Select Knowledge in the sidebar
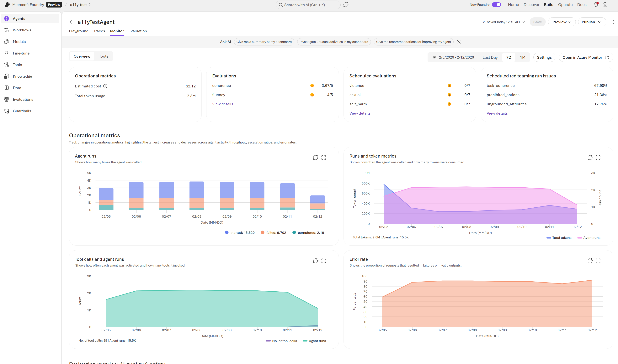Image resolution: width=618 pixels, height=364 pixels. [x=22, y=76]
